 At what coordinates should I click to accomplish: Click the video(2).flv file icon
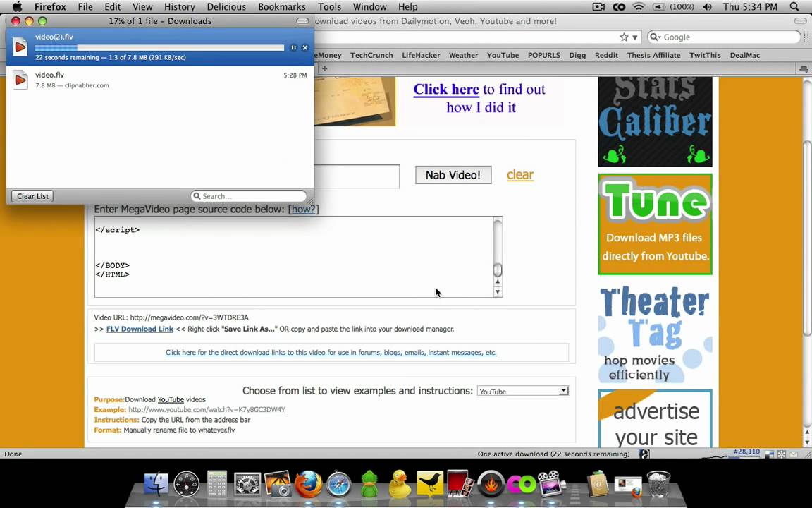[20, 47]
